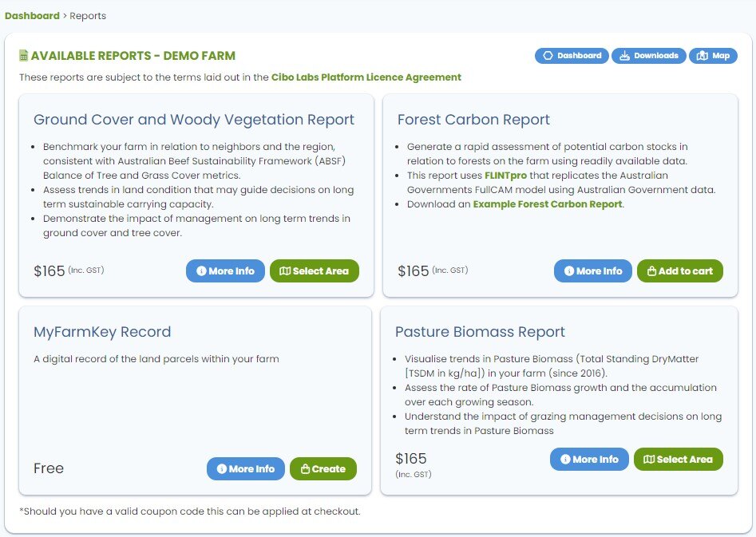Screen dimensions: 756x537
Task: Switch to the Map view
Action: point(713,55)
